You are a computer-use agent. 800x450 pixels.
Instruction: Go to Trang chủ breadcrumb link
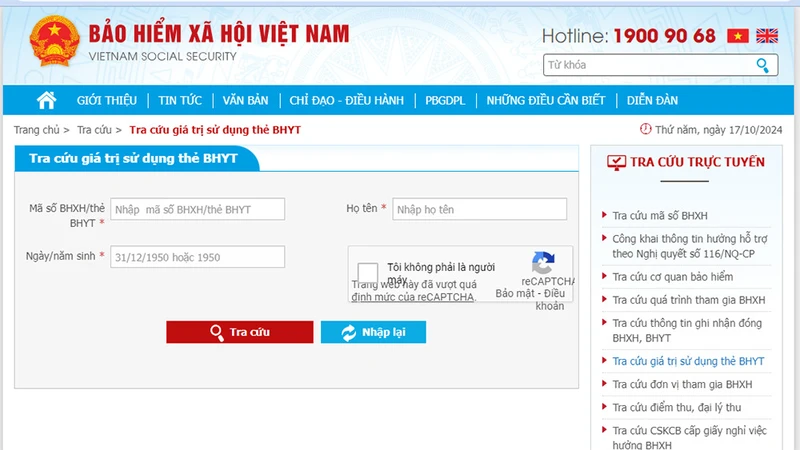37,130
